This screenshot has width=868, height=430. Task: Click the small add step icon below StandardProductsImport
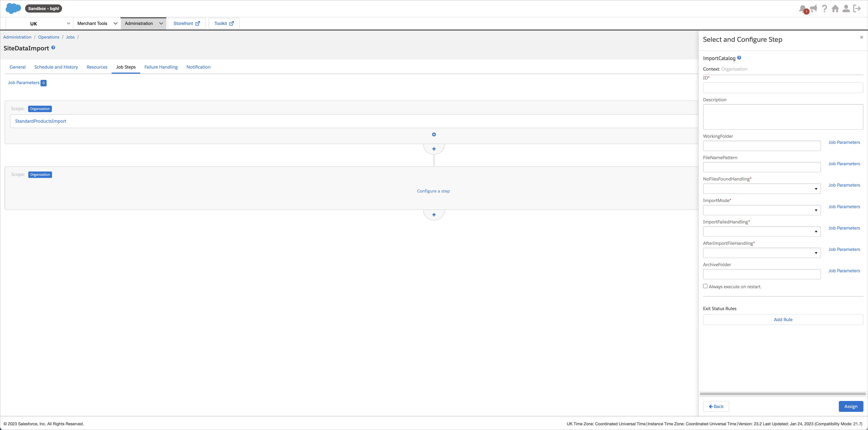coord(434,135)
